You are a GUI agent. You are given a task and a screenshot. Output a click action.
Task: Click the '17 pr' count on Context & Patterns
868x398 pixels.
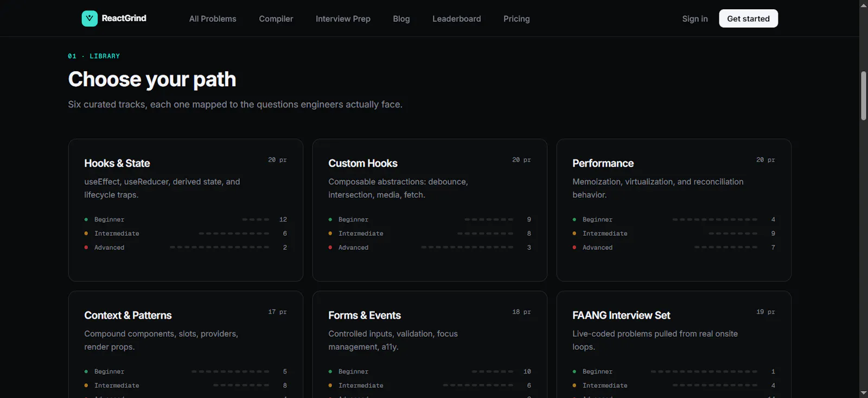277,312
